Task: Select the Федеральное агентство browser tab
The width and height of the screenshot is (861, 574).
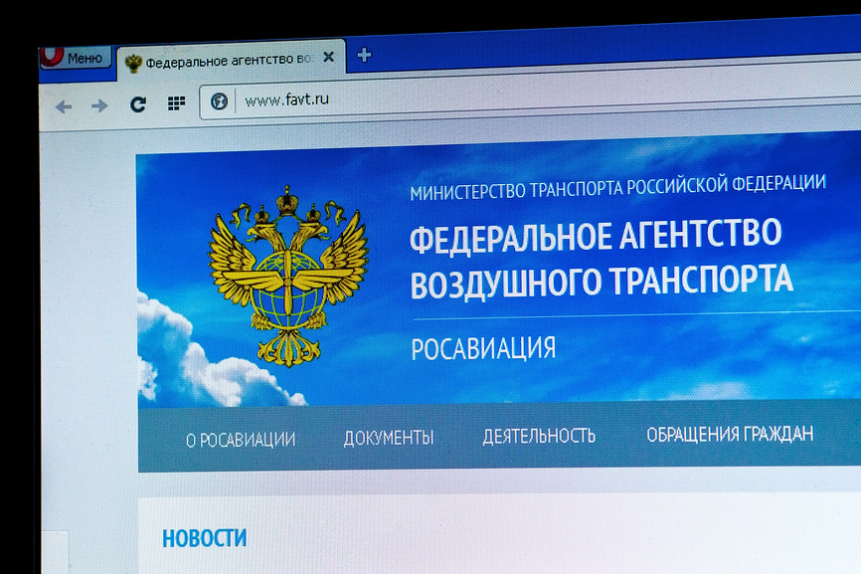Action: [231, 59]
